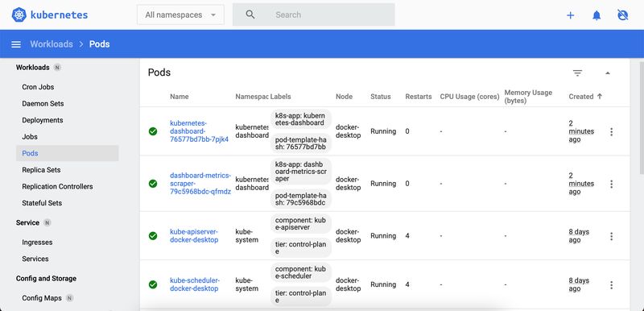Click the Status column header
The height and width of the screenshot is (311, 644).
[381, 97]
